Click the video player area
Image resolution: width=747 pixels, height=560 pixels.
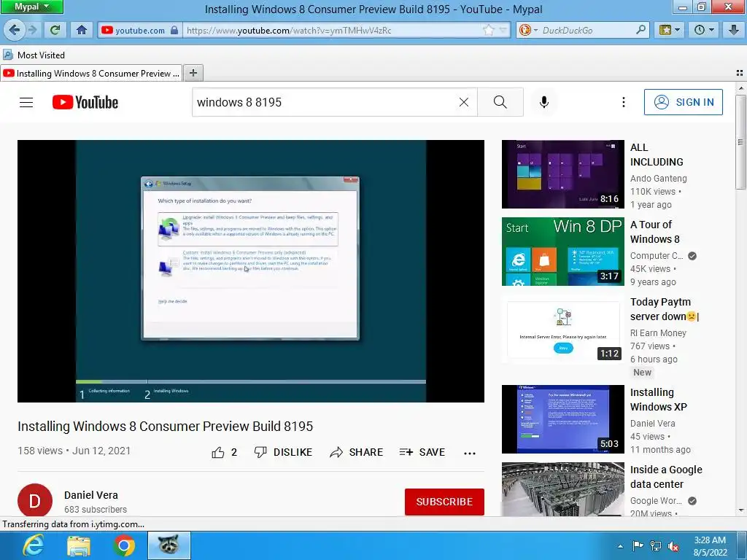coord(251,271)
